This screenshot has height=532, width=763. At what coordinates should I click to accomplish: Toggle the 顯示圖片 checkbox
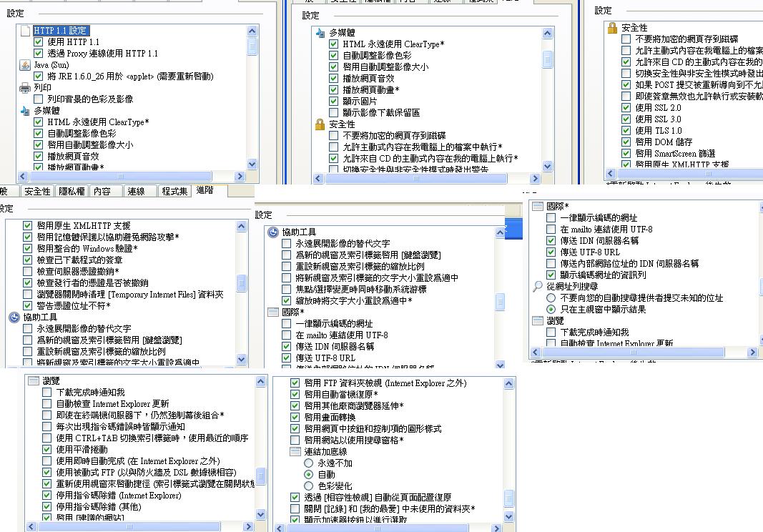coord(333,102)
